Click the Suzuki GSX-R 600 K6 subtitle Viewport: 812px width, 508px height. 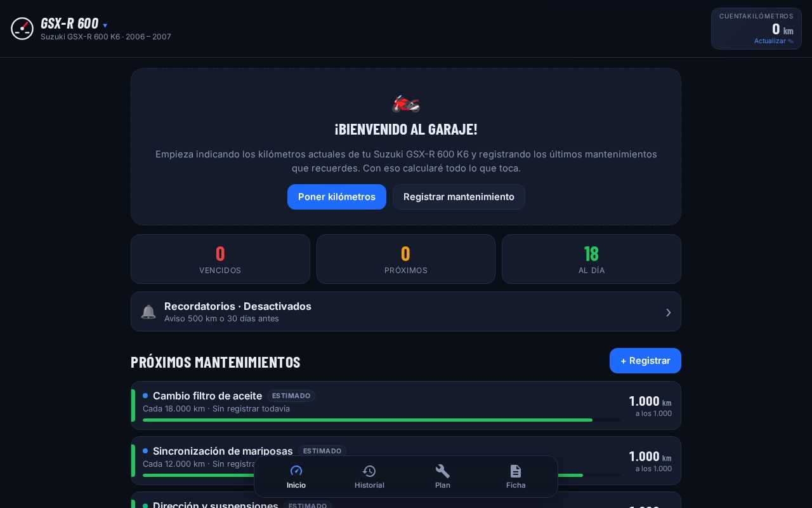(x=106, y=37)
